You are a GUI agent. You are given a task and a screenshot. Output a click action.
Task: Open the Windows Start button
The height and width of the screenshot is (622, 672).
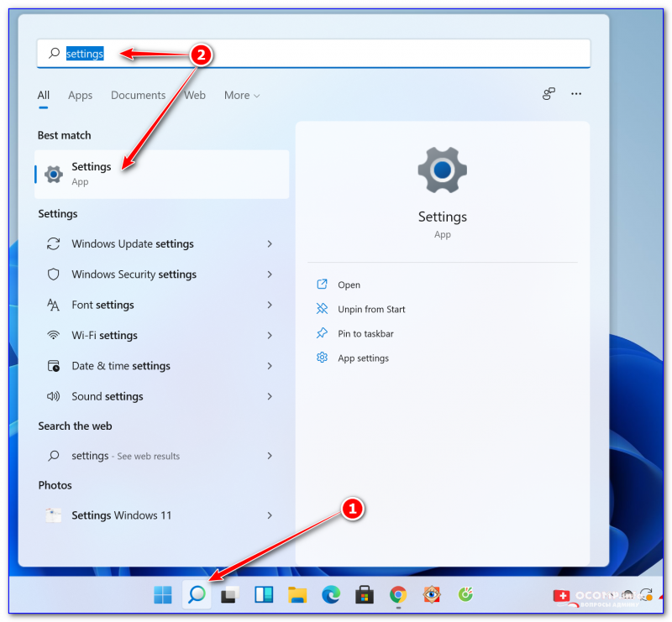[163, 594]
